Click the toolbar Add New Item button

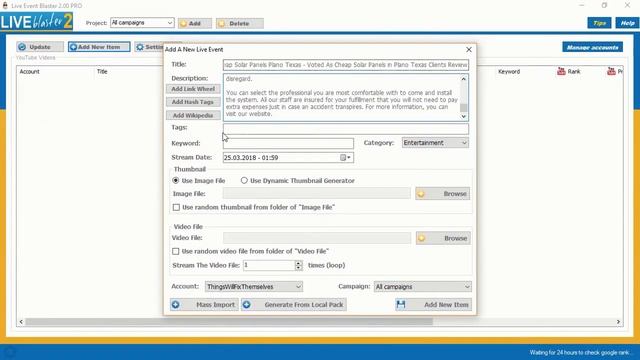click(x=99, y=47)
